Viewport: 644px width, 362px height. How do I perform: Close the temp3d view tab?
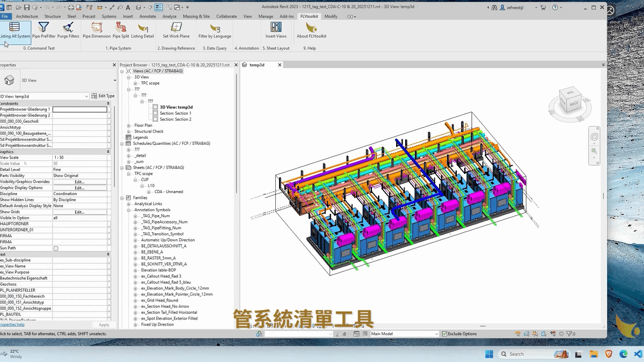[x=279, y=65]
